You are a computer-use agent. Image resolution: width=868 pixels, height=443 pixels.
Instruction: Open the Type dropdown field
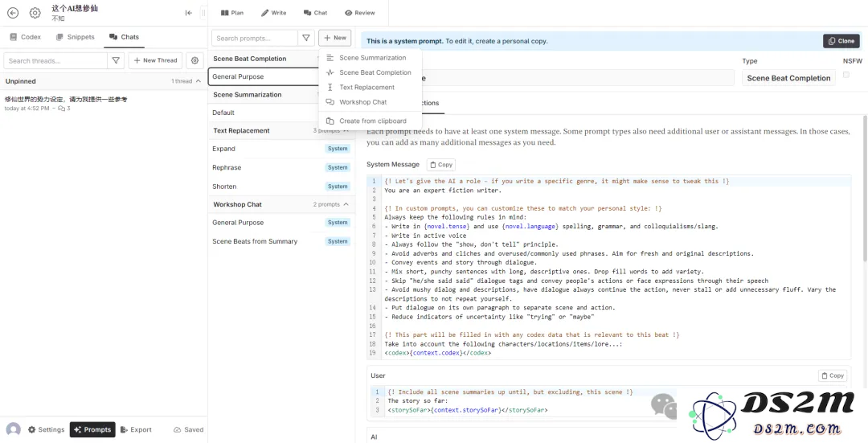coord(789,78)
